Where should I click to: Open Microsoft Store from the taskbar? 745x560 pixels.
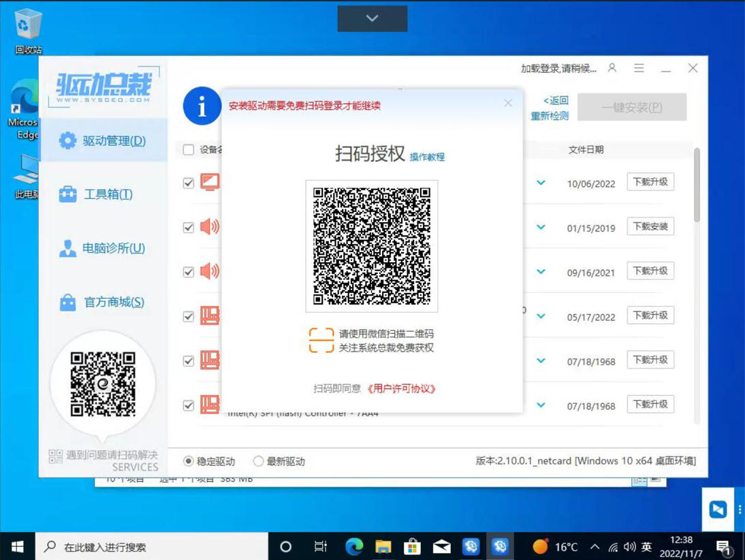412,546
